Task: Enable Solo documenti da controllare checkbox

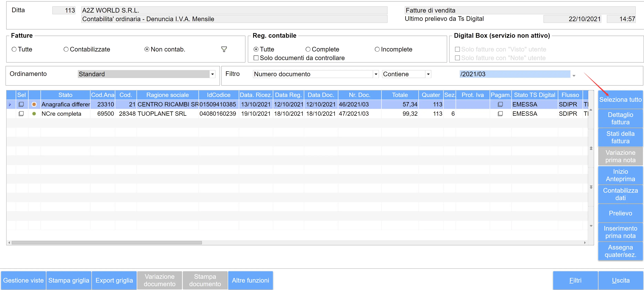Action: coord(256,58)
